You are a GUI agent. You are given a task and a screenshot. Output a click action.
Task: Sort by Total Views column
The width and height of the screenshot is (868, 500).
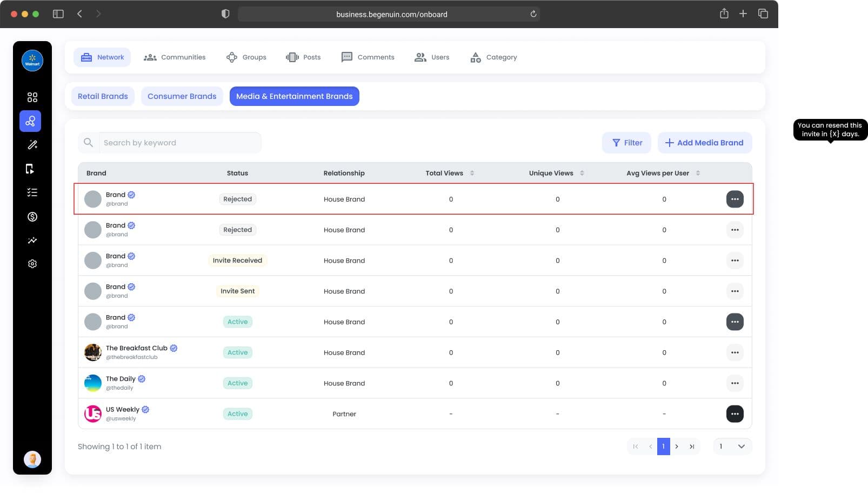[x=472, y=173]
